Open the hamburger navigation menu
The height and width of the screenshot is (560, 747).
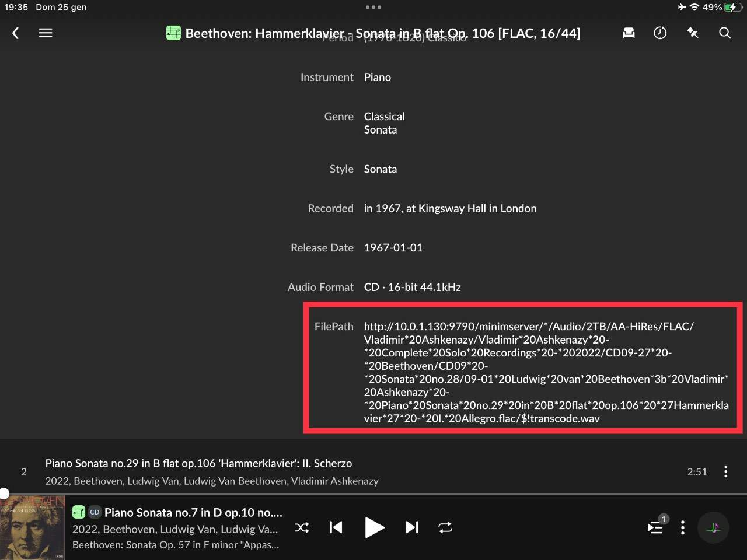click(46, 33)
